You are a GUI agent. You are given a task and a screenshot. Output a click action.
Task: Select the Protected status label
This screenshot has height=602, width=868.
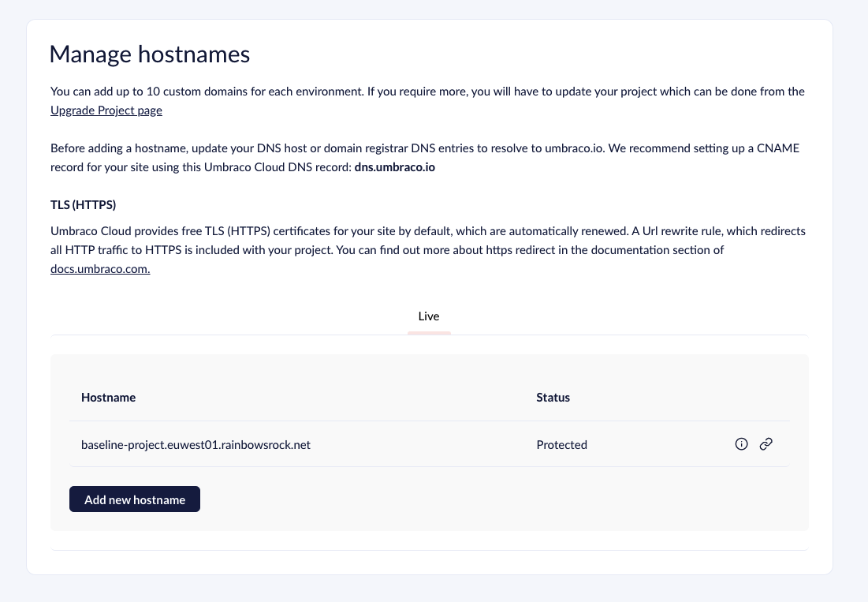[561, 444]
